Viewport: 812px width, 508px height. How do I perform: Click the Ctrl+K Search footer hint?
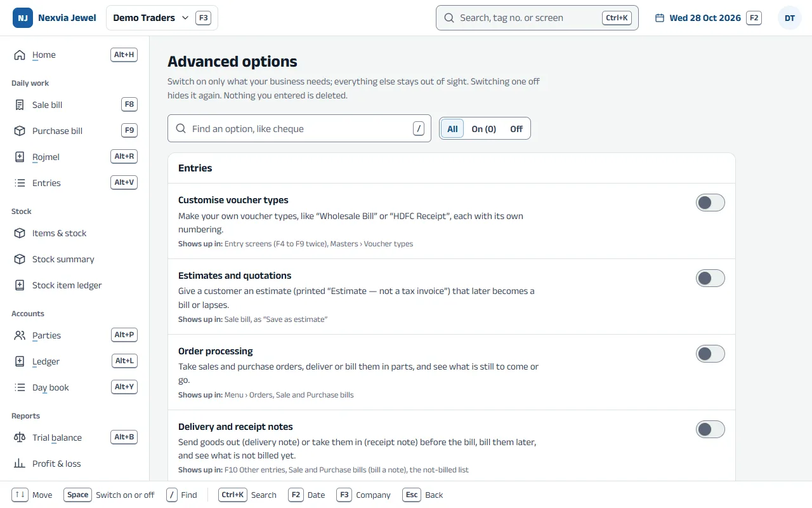247,495
